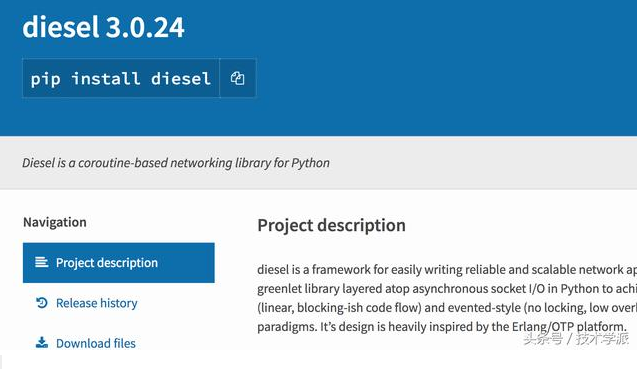Select the Project description navigation tab
637x369 pixels.
119,263
